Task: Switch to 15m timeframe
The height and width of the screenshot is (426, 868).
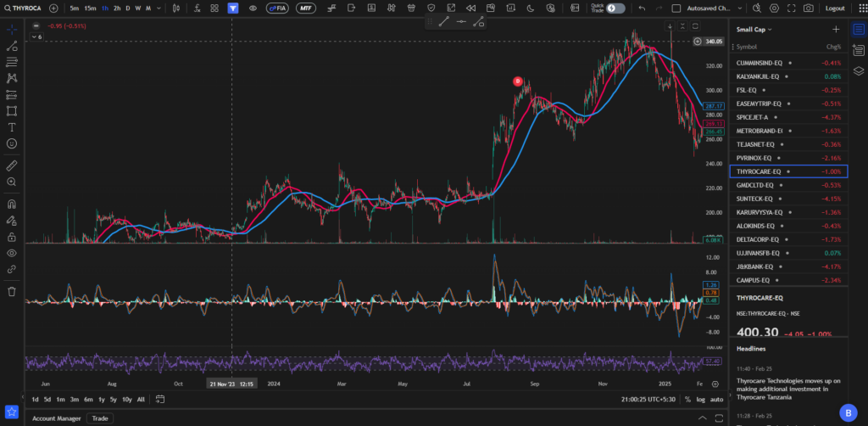Action: pos(90,8)
